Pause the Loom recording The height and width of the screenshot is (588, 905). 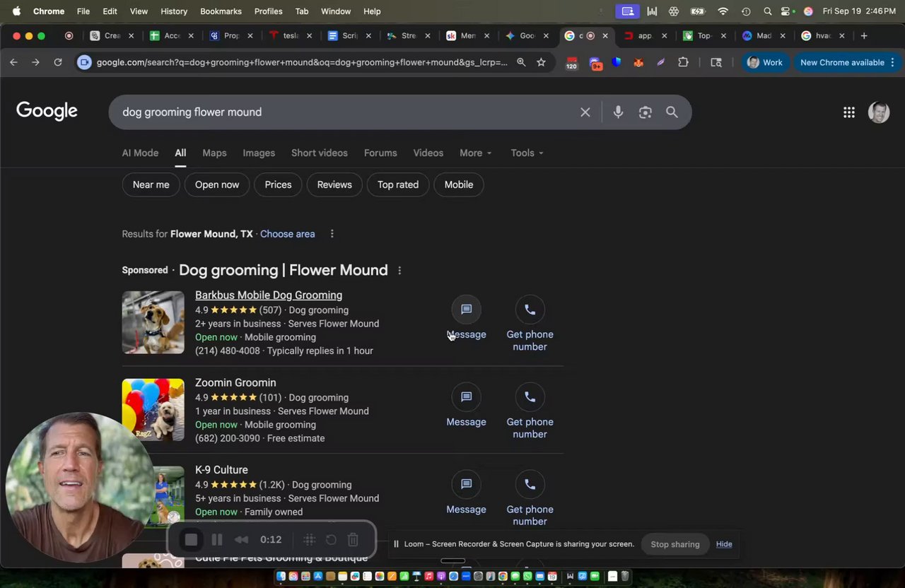tap(217, 540)
